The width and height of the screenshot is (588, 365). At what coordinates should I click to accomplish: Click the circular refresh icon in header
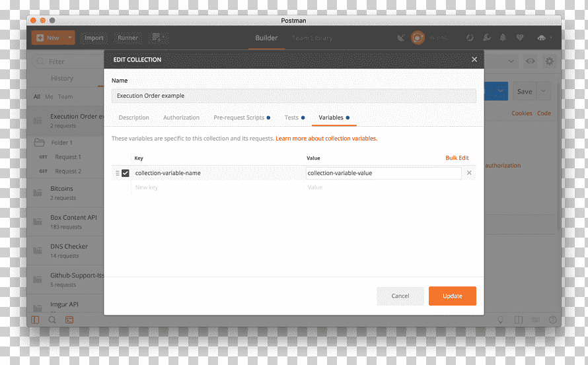click(470, 38)
